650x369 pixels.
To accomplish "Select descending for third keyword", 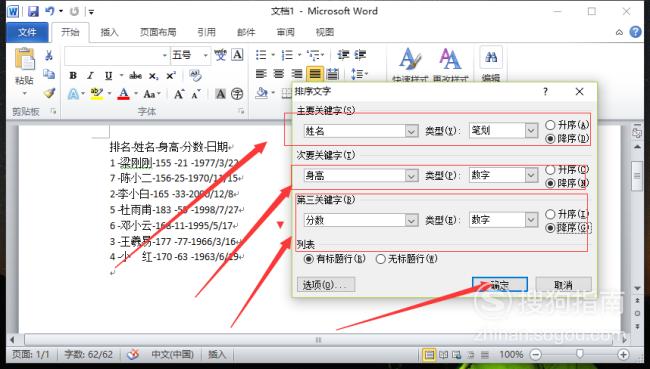I will [x=550, y=228].
